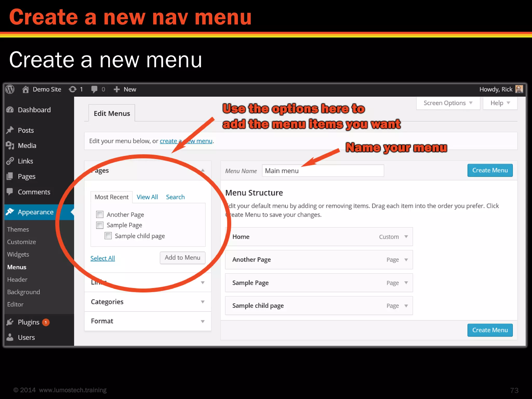Open Themes submenu item
Screen dimensions: 532x399
pos(18,229)
